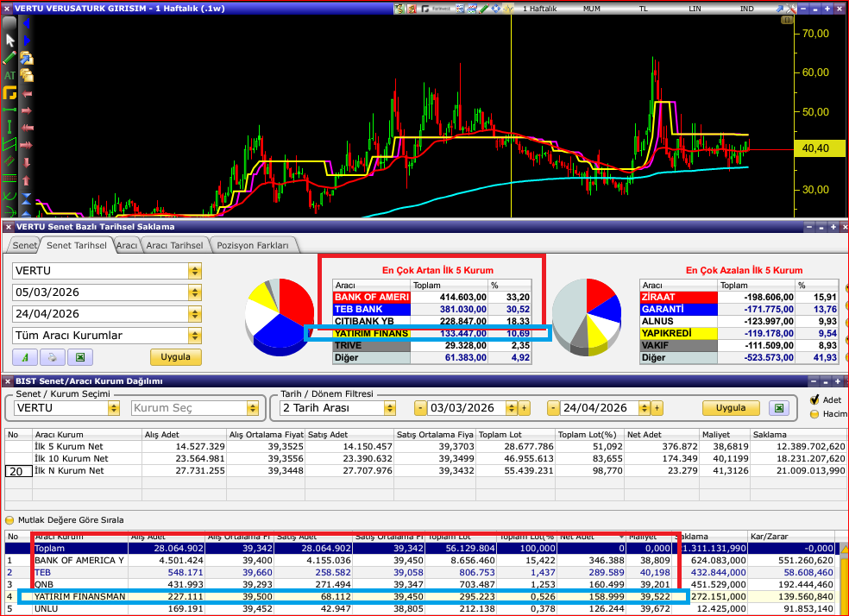This screenshot has width=849, height=616.
Task: Select the orange bracket shape tool
Action: (9, 93)
